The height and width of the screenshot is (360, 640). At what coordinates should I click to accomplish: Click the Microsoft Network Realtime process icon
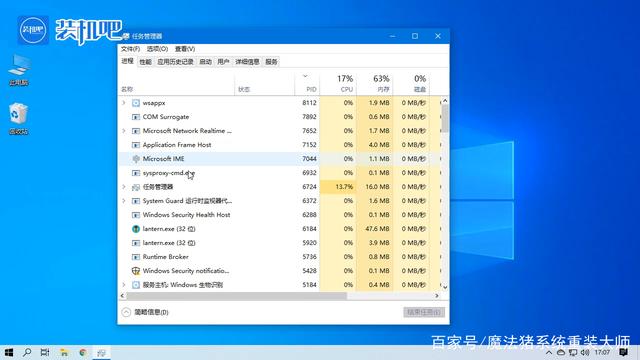(136, 131)
